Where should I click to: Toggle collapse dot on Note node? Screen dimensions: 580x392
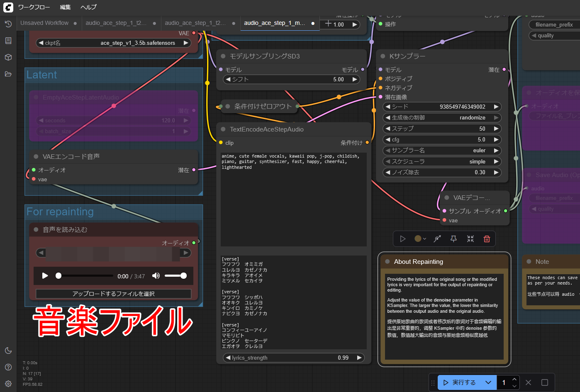pos(529,261)
